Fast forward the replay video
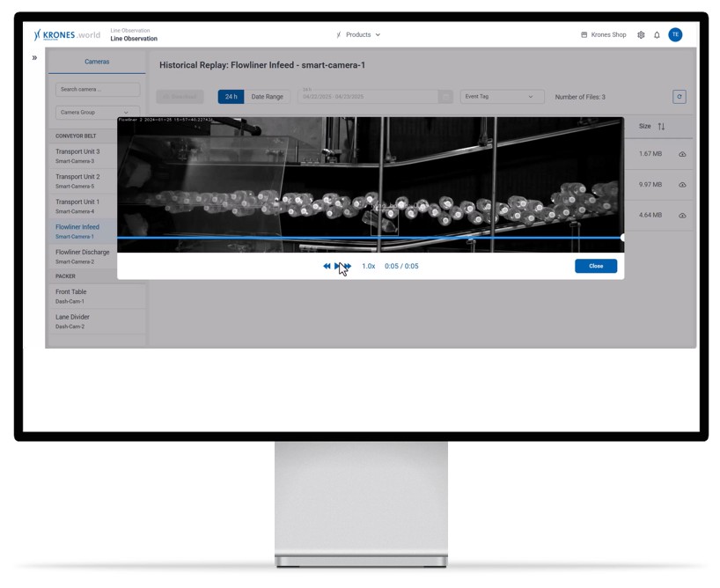This screenshot has width=720, height=588. coord(349,266)
